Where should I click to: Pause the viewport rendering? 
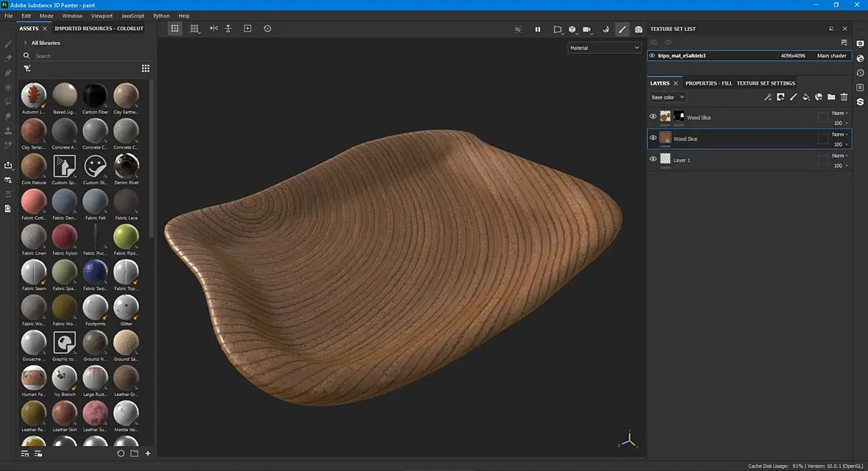click(538, 29)
